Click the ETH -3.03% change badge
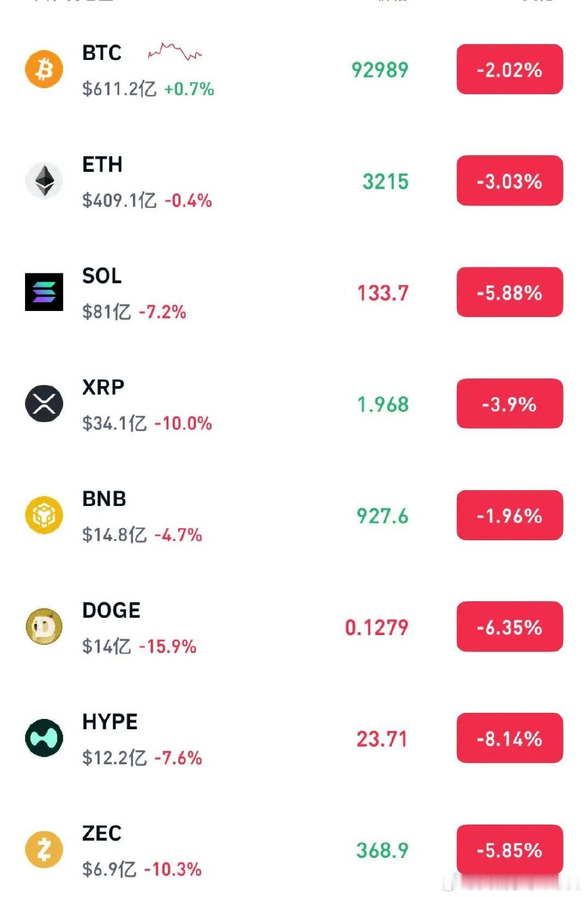588x897 pixels. pos(510,181)
